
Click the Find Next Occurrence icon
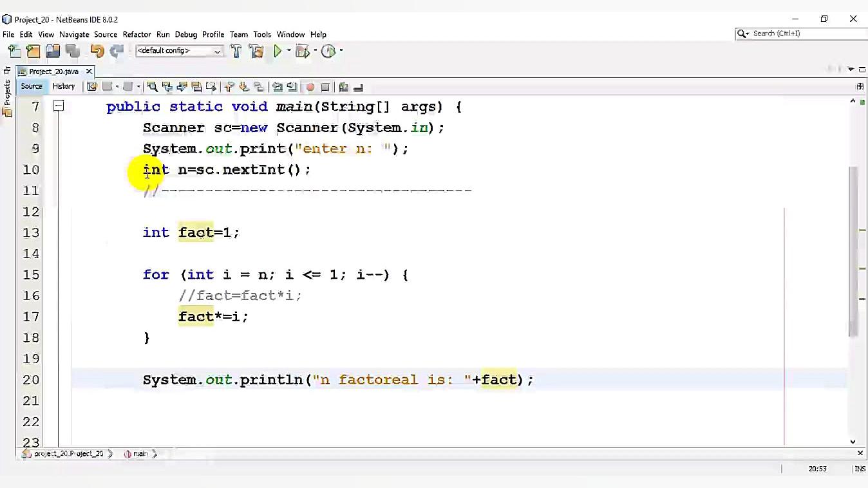182,87
